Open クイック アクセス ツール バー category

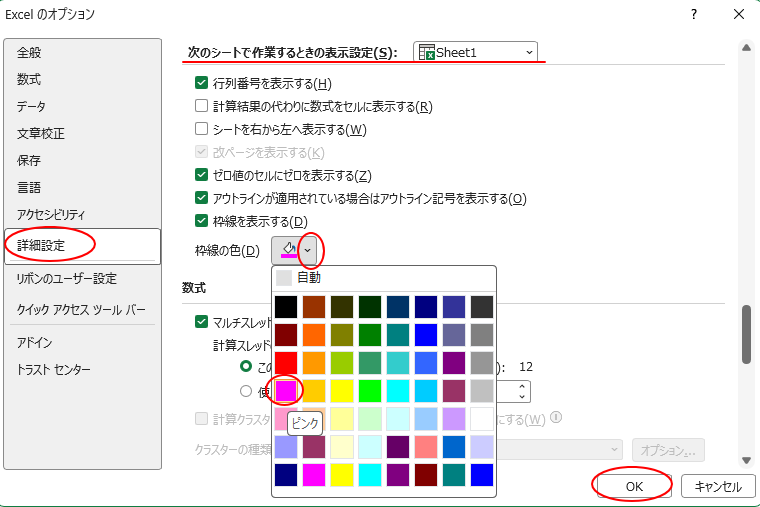click(x=81, y=310)
